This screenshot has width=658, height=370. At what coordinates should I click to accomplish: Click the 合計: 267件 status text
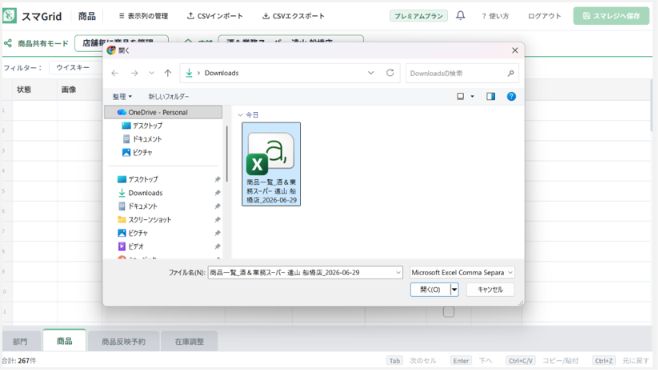(x=19, y=360)
